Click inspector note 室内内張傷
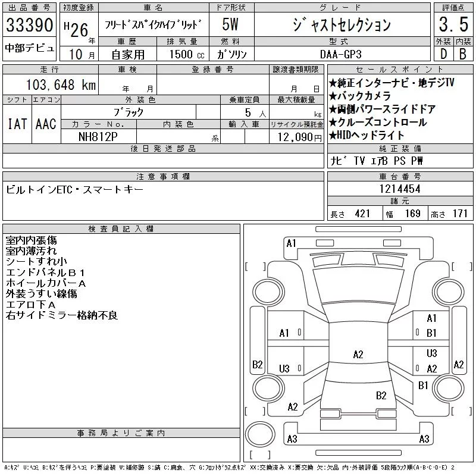476x476 pixels. (x=32, y=240)
